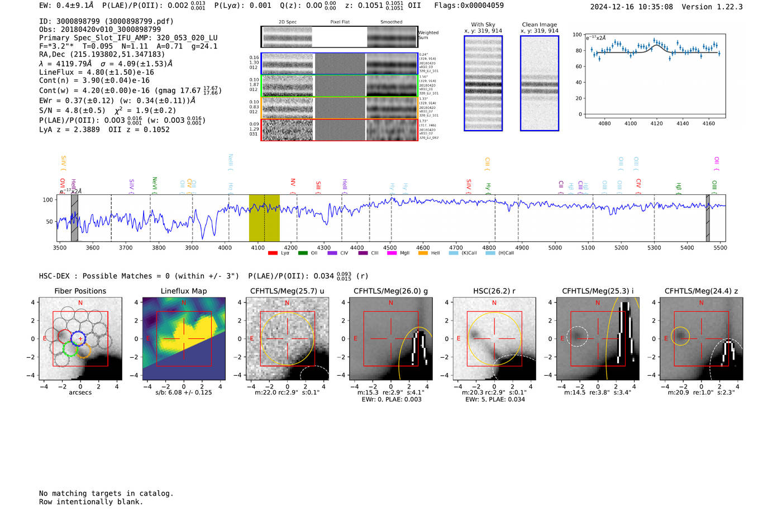This screenshot has height=532, width=782.
Task: Click the 'Flags:0x00004059' header text
Action: tap(469, 5)
